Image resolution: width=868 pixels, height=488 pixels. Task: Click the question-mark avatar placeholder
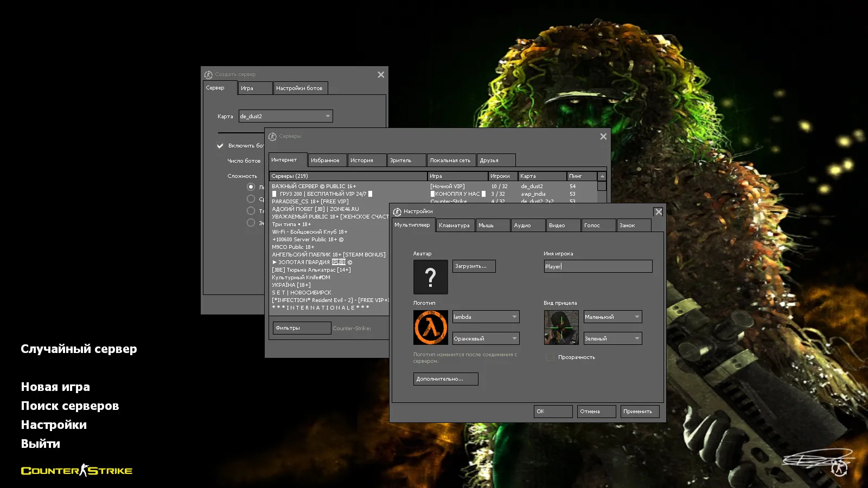tap(430, 277)
